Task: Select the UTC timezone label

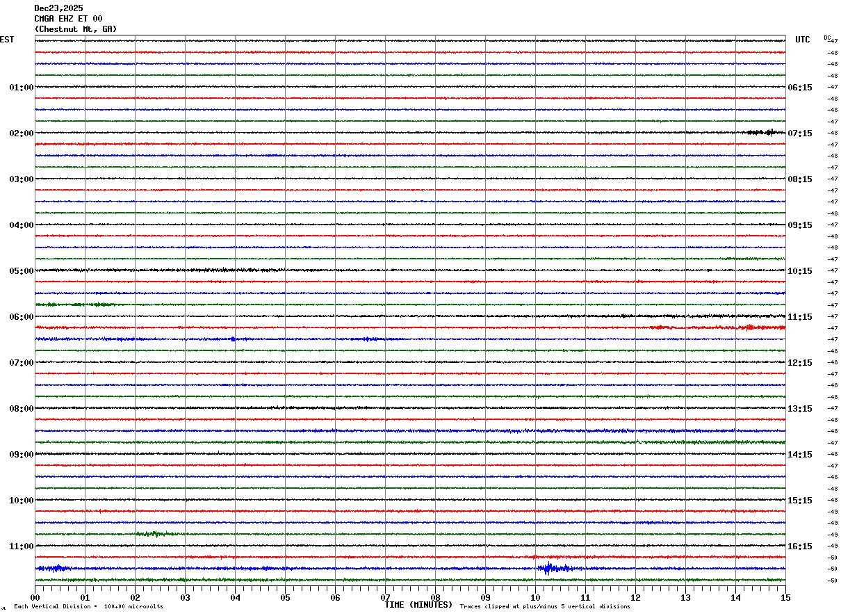Action: point(803,40)
